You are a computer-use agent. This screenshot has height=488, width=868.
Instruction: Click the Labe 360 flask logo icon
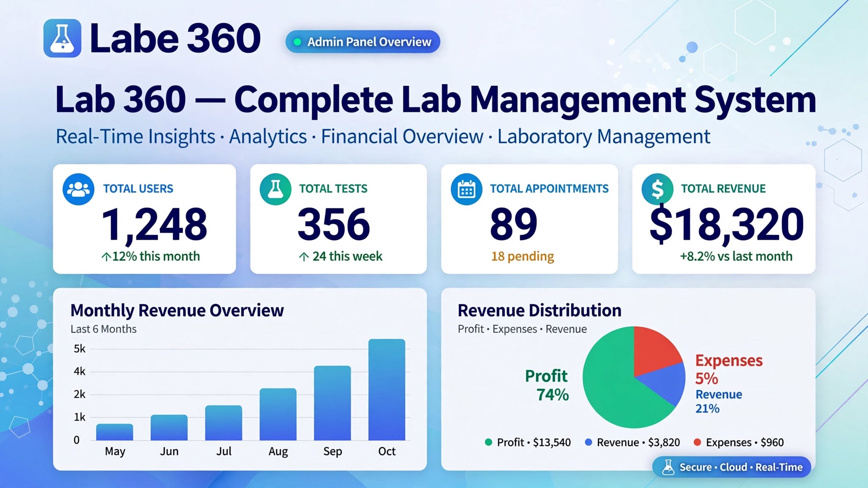coord(62,38)
